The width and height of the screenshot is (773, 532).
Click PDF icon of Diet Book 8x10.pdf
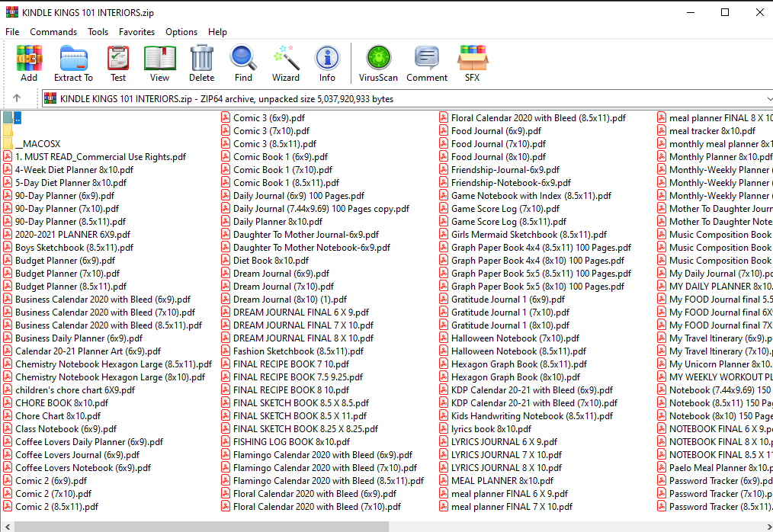click(x=226, y=261)
